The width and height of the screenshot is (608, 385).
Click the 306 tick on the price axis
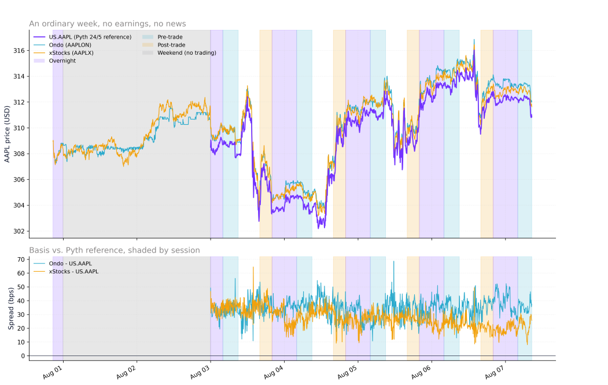click(19, 180)
